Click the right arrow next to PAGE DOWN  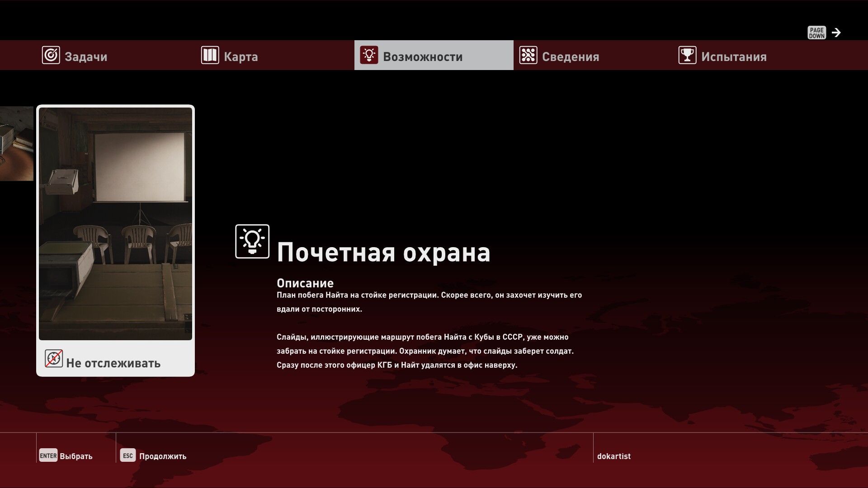(836, 33)
